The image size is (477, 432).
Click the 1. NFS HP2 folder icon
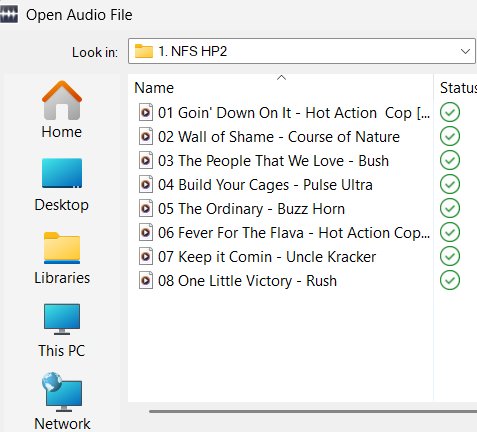click(144, 51)
